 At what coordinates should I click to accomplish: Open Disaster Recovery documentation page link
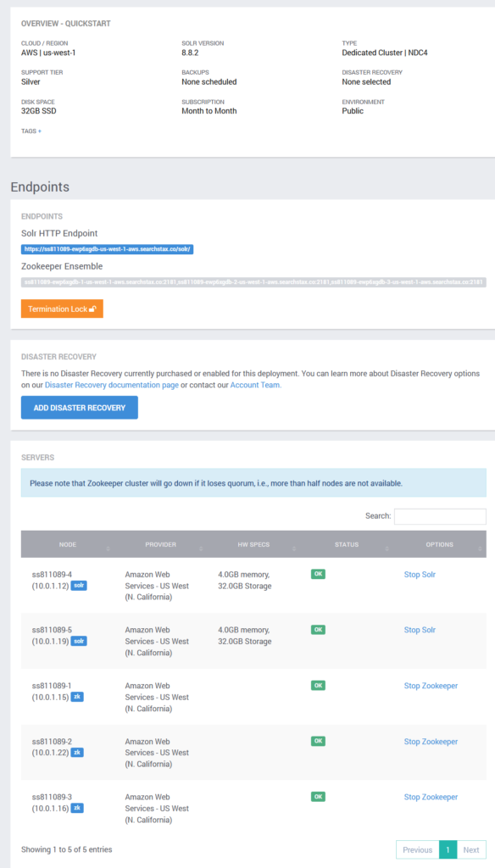tap(112, 385)
